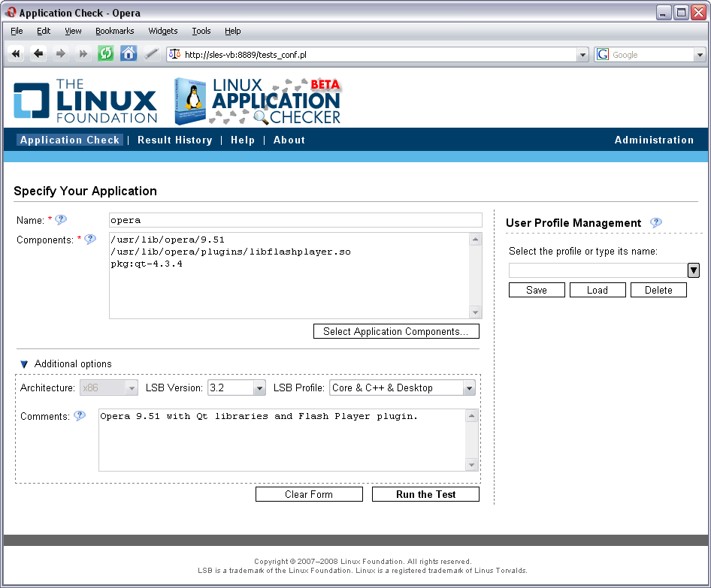
Task: Open the LSB Profile dropdown
Action: tap(402, 387)
